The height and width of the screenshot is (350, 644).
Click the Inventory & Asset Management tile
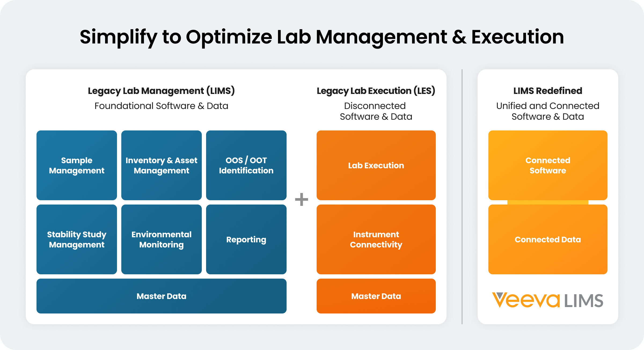coord(162,165)
